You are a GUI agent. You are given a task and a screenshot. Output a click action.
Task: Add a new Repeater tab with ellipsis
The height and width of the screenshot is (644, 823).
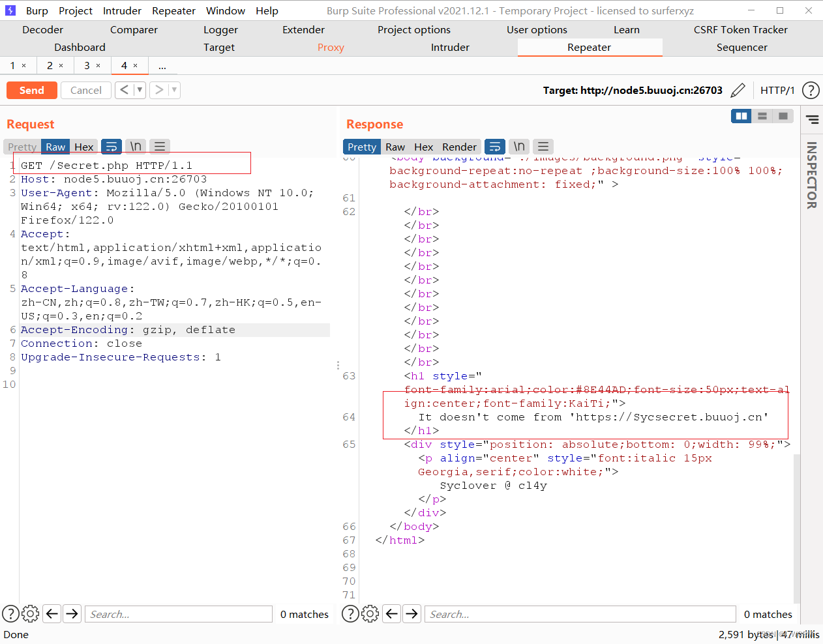(162, 66)
